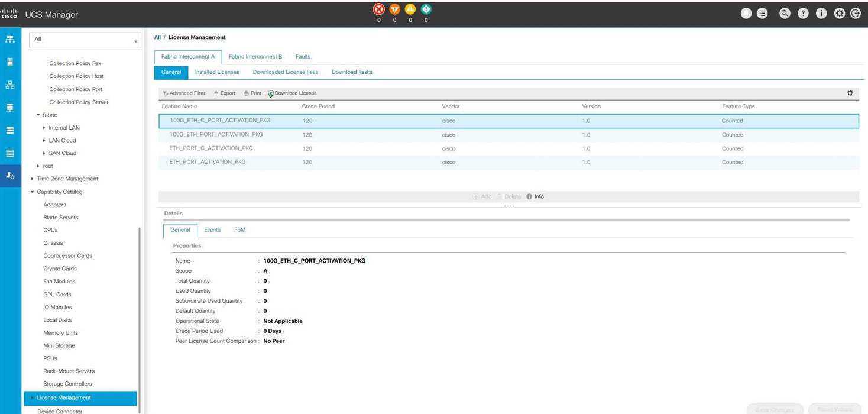Open the help question mark icon

pos(803,14)
